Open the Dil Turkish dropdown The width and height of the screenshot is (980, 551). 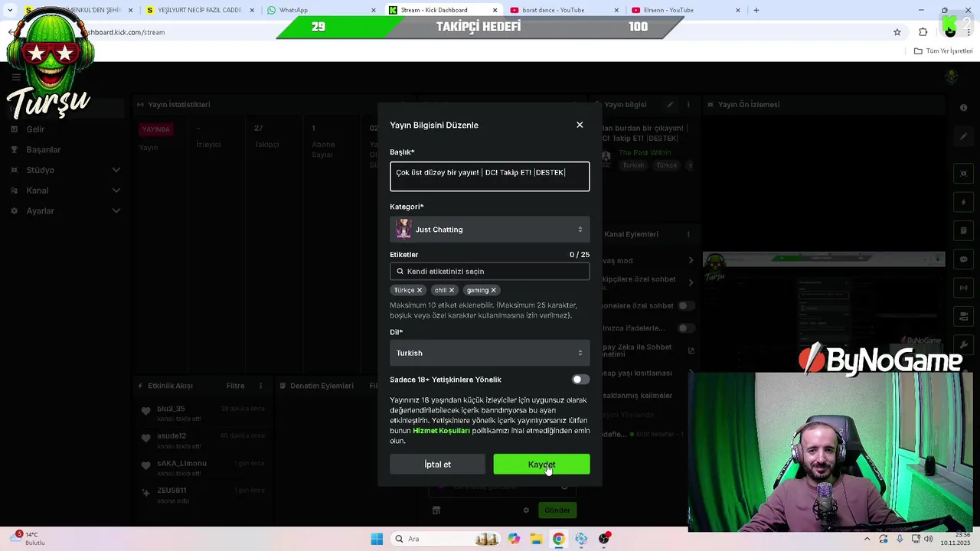point(490,353)
